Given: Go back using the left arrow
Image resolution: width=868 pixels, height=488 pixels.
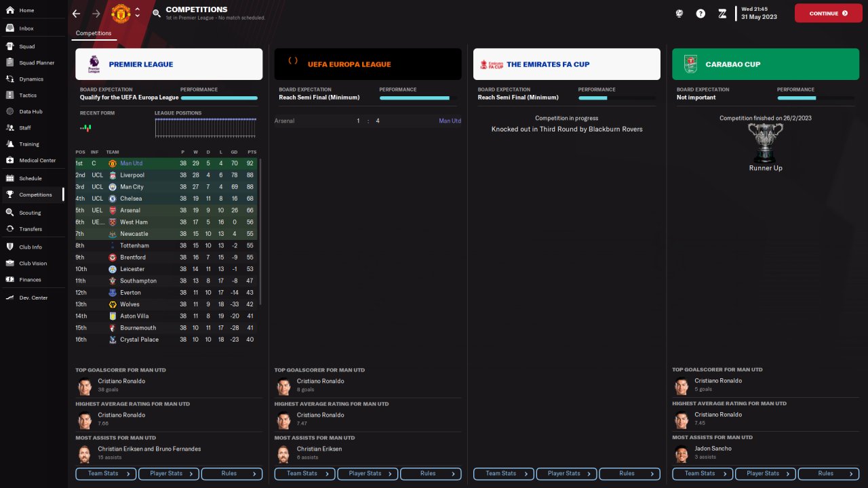Looking at the screenshot, I should tap(76, 14).
